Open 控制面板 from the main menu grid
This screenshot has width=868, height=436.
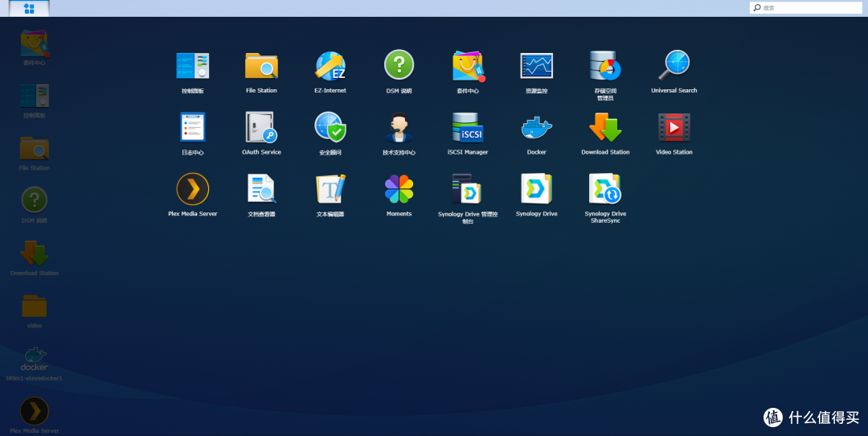[193, 66]
